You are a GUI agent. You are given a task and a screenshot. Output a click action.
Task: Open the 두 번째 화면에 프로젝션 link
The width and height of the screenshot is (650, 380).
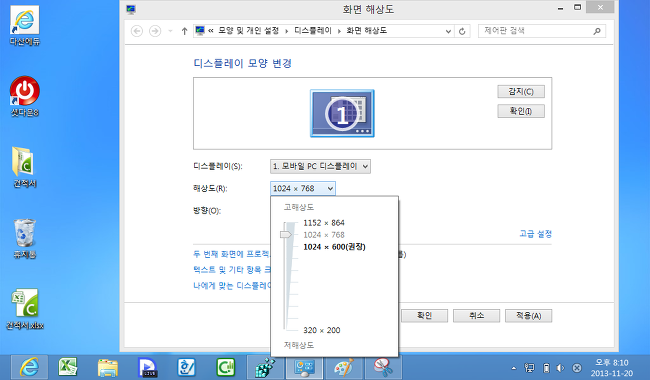[x=232, y=254]
